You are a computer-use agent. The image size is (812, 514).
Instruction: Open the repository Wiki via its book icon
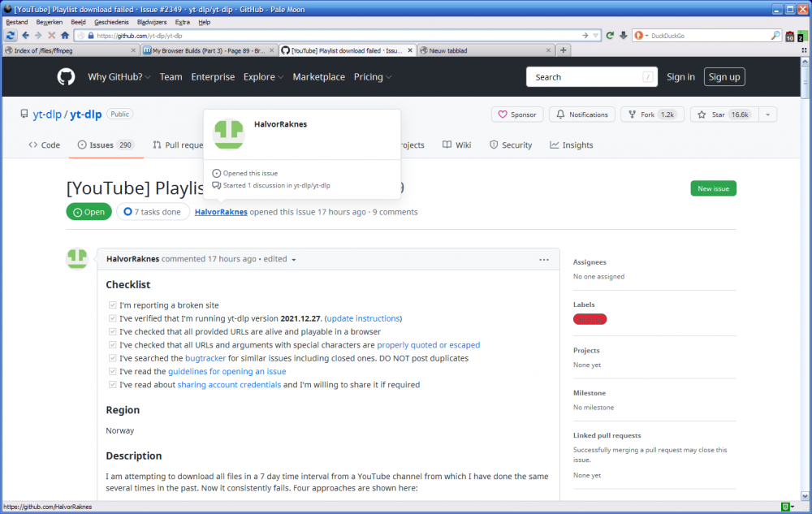click(x=447, y=145)
